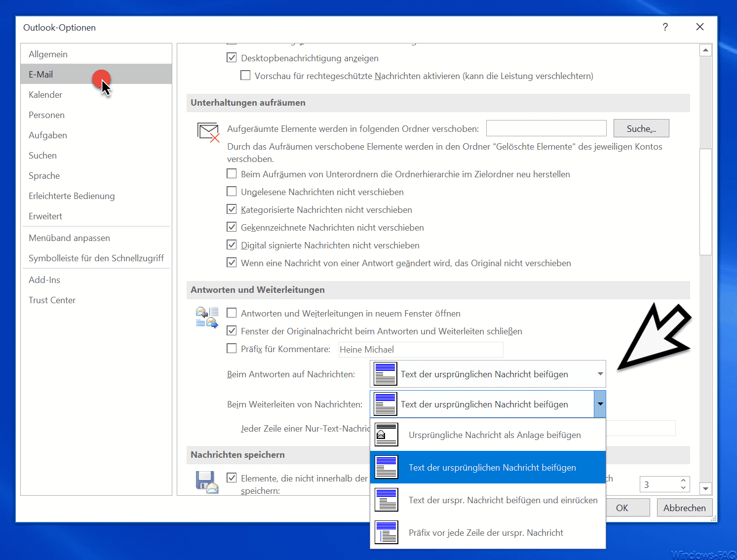Image resolution: width=737 pixels, height=560 pixels.
Task: Check 'Ungelesene Nachrichten nicht verschieben'
Action: 232,192
